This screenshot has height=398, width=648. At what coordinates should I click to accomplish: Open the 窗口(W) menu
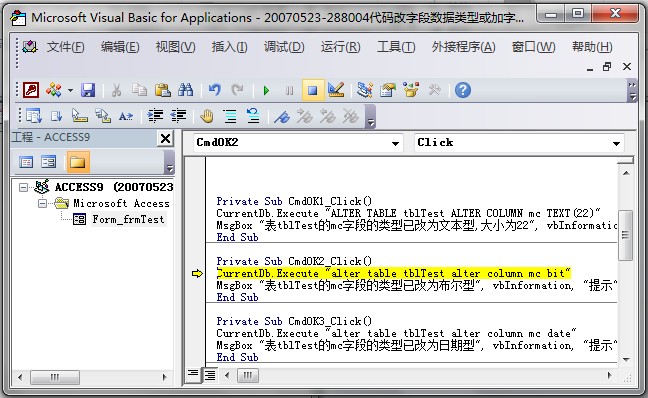click(534, 47)
